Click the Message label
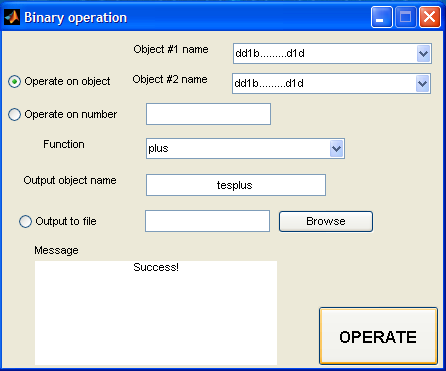The height and width of the screenshot is (371, 446). click(56, 250)
